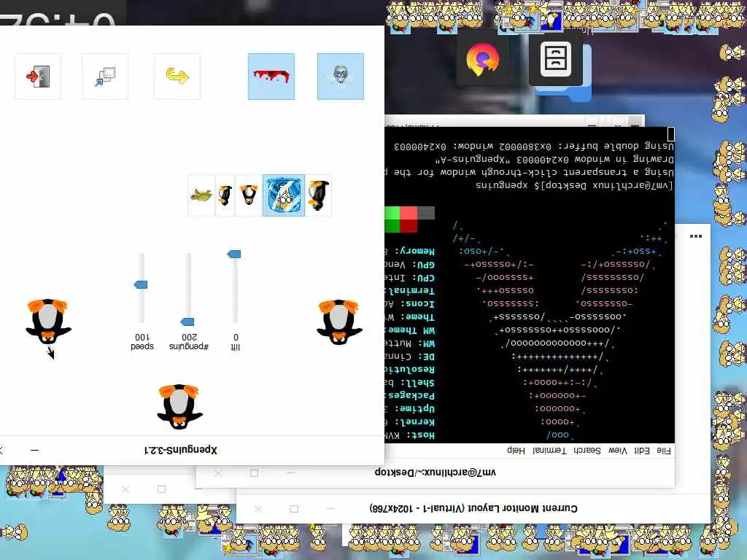
Task: Click the gray color block in terminal
Action: pos(426,212)
